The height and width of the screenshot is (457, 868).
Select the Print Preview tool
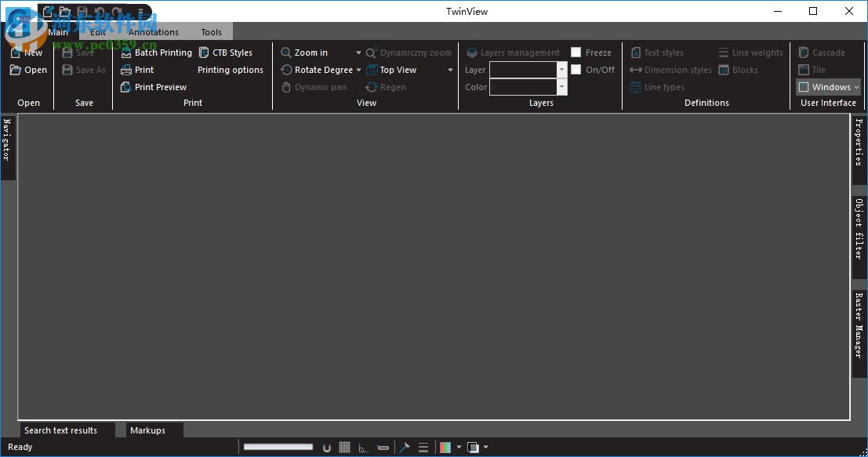pyautogui.click(x=159, y=87)
